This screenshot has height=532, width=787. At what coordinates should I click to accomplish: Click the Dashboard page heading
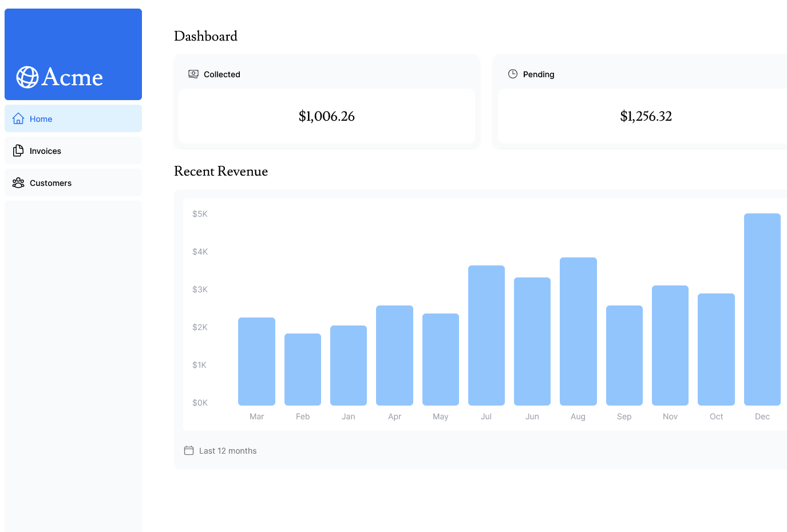tap(205, 36)
